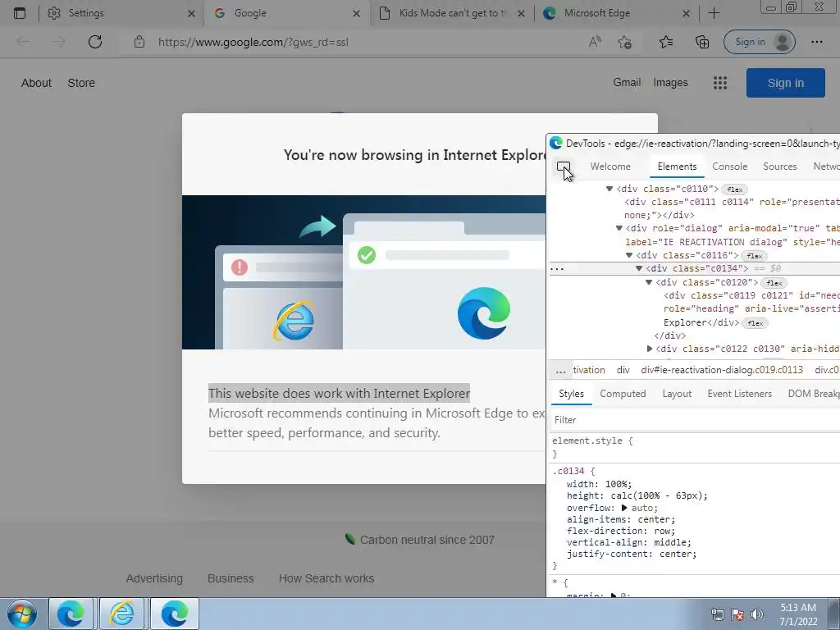Refresh the current page
Image resolution: width=840 pixels, height=630 pixels.
[95, 42]
